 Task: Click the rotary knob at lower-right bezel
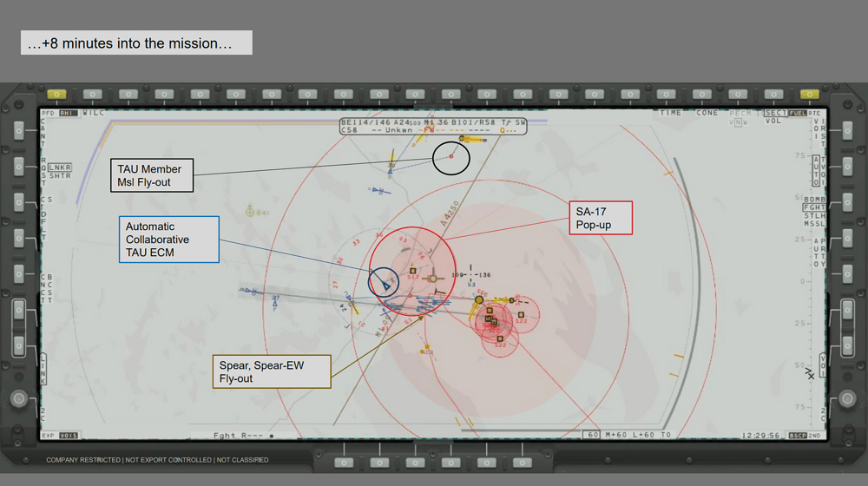click(848, 398)
